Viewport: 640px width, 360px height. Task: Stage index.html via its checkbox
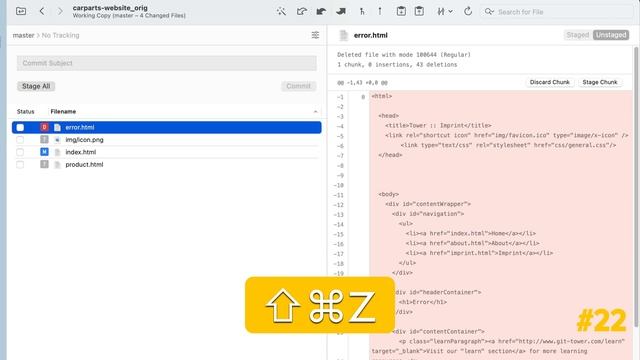[20, 152]
